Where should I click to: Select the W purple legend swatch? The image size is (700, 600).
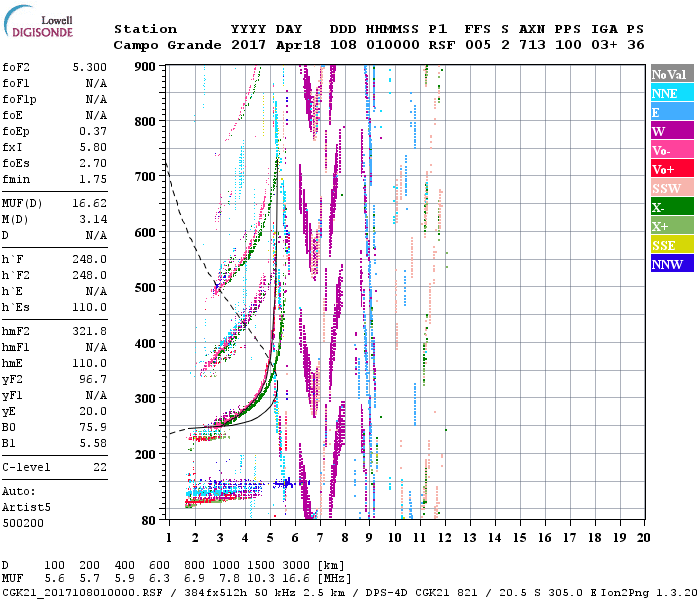672,131
